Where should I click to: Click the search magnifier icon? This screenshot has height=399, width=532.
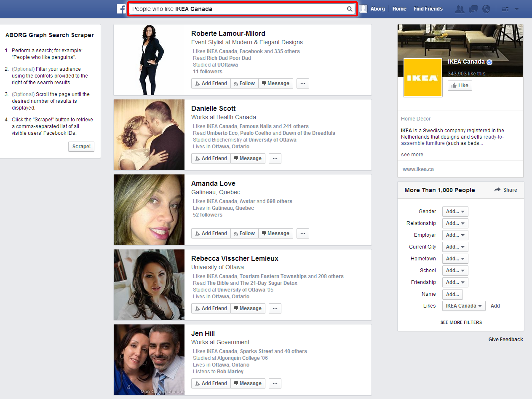coord(350,9)
